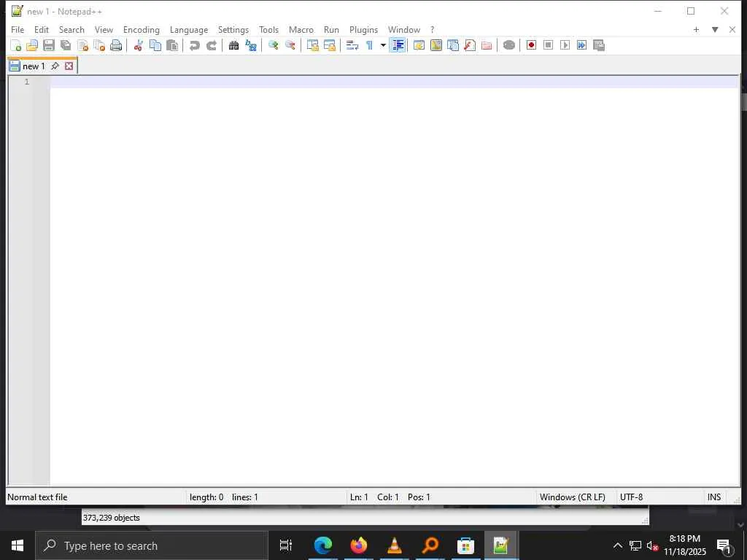Run macro multiple times icon

pos(581,45)
